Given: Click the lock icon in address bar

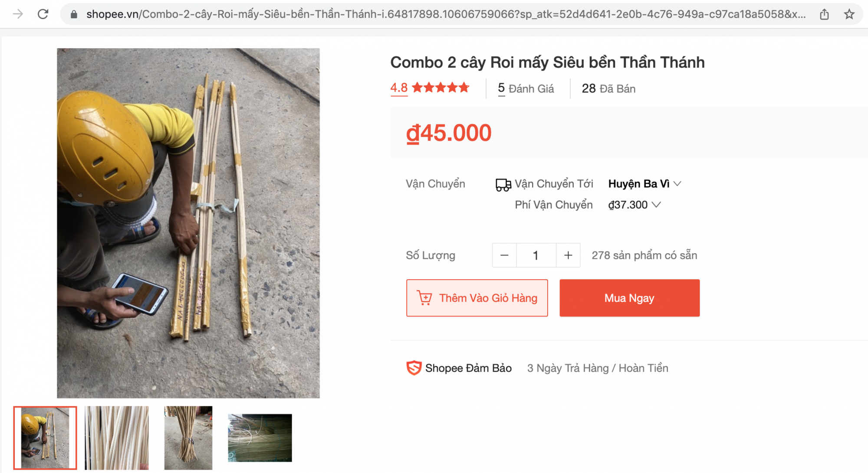Looking at the screenshot, I should pos(74,15).
